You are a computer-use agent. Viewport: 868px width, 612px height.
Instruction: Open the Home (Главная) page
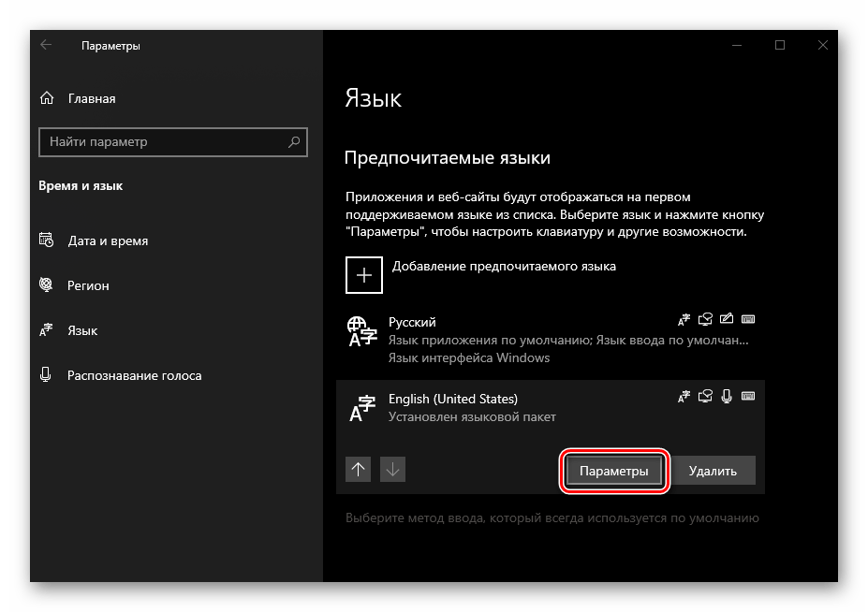click(91, 98)
